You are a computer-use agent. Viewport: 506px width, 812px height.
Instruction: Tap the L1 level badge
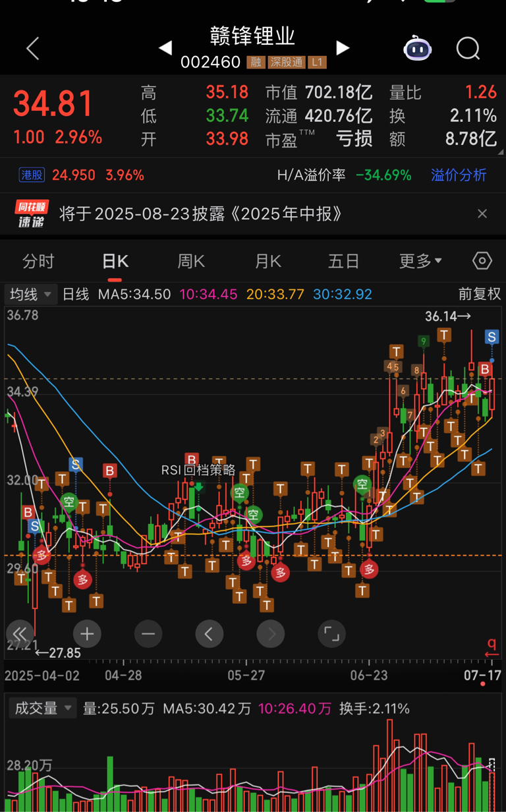tap(318, 63)
